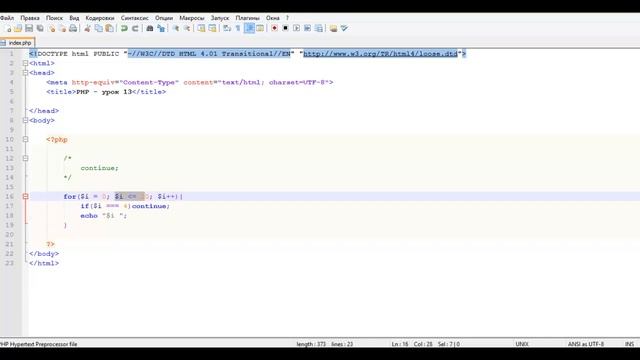Cut the selection with the scissors icon

pyautogui.click(x=87, y=29)
